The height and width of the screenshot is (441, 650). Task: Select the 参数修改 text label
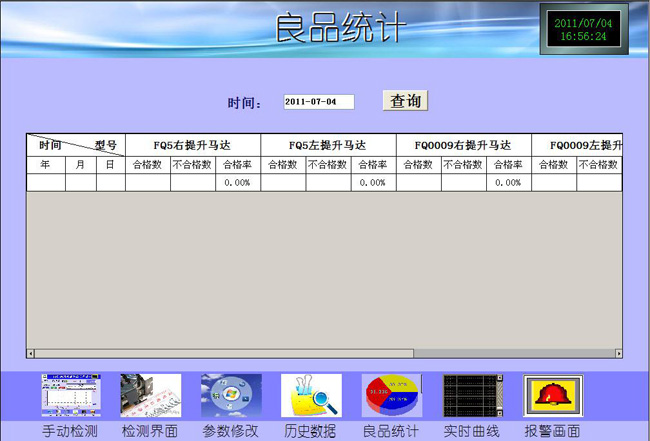(x=230, y=431)
